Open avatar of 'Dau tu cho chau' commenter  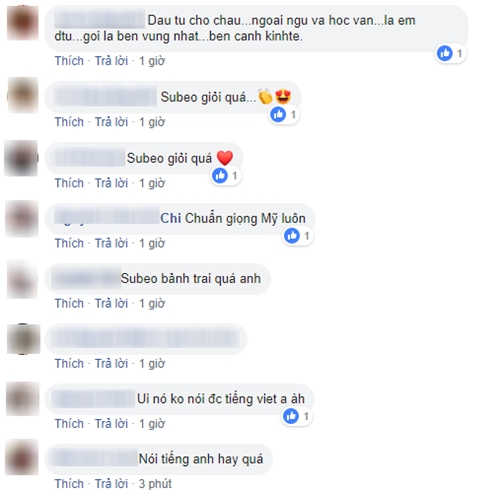point(22,23)
